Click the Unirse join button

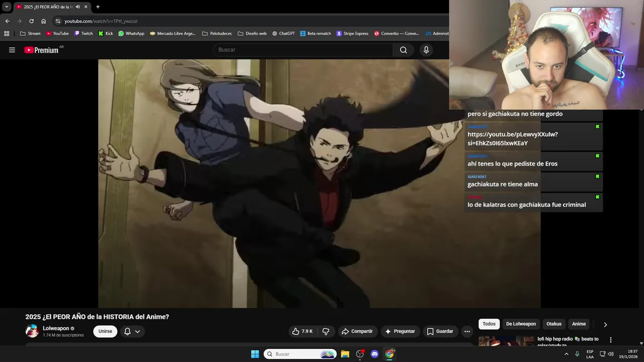point(105,331)
